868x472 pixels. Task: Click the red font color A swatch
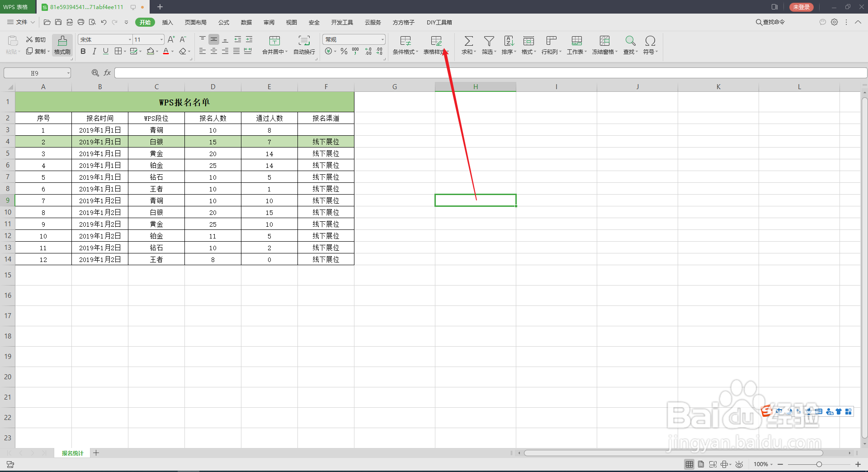[x=166, y=51]
